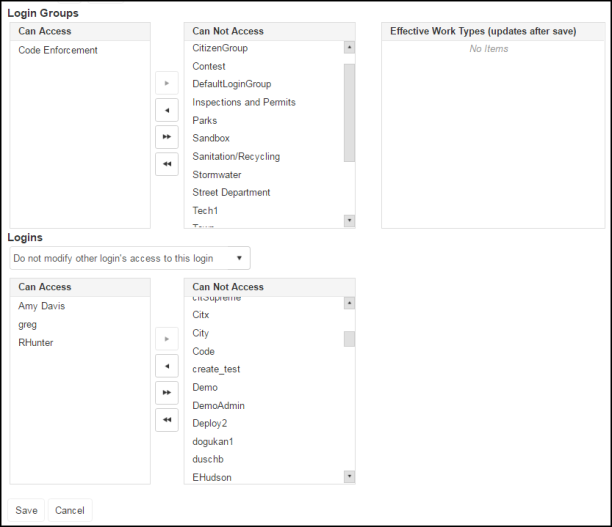612x527 pixels.
Task: Click move-left arrow in Logins section
Action: coord(167,366)
